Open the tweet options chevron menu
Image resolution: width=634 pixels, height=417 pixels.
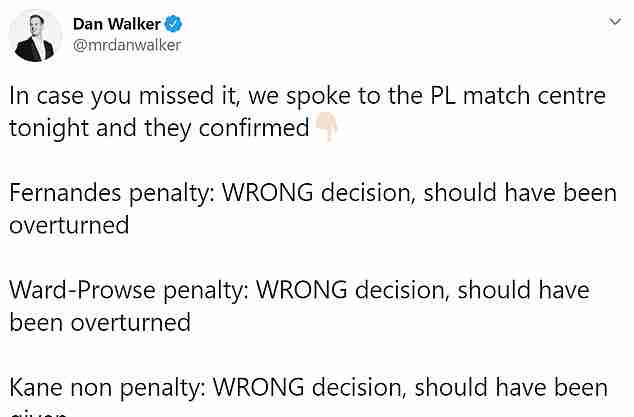[x=615, y=21]
